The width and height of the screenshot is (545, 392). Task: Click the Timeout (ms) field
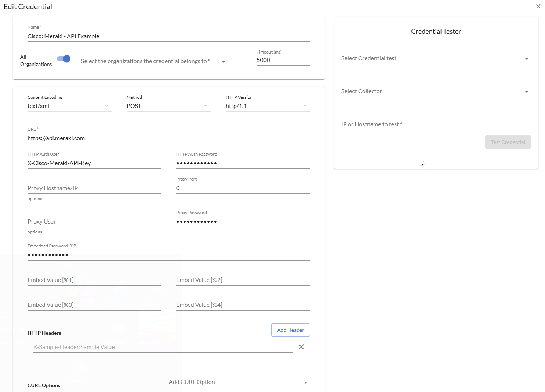coord(283,60)
